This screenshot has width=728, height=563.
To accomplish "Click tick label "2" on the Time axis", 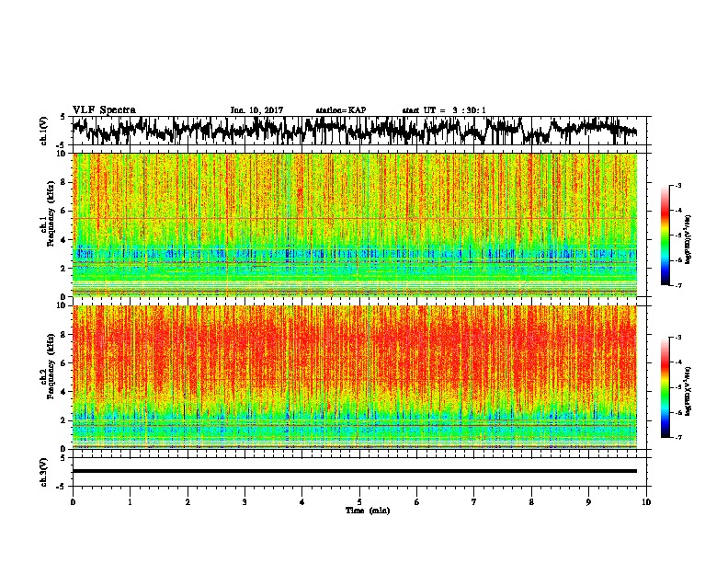I will click(x=188, y=502).
